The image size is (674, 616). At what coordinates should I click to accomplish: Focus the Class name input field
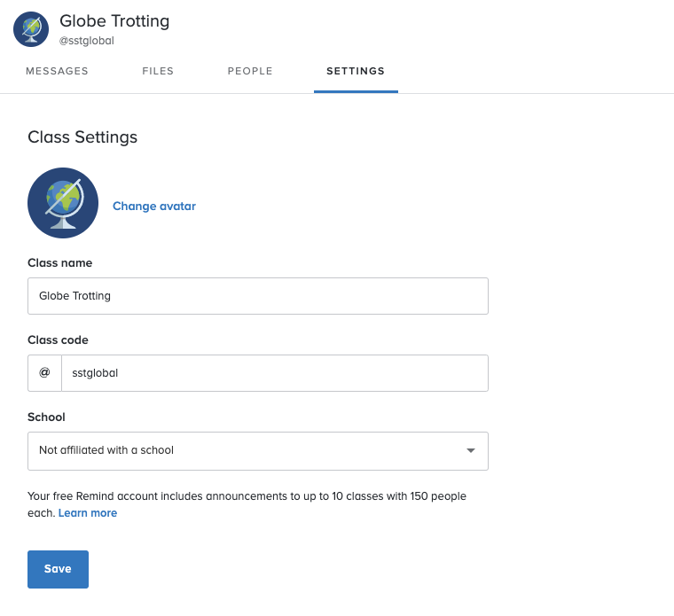[258, 296]
